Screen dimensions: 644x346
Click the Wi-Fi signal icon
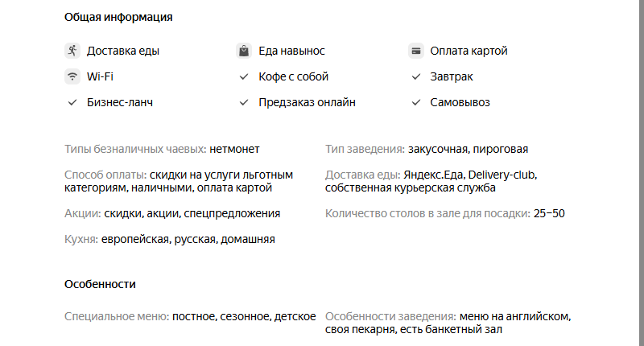click(72, 76)
